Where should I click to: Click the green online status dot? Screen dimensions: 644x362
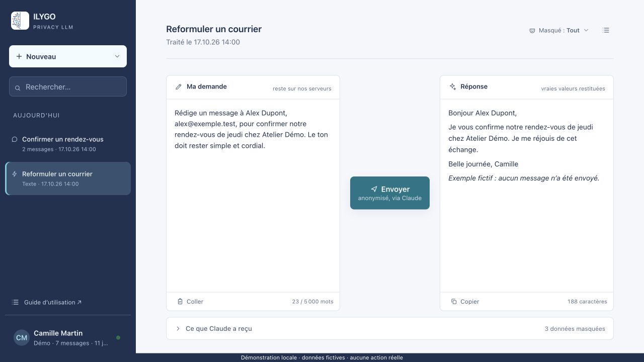tap(118, 338)
